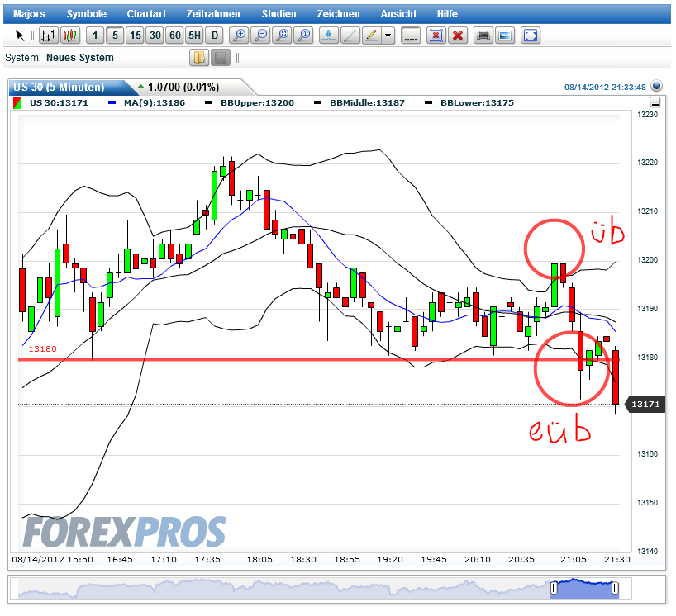Open a system with the folder icon
Screen dimensions: 676x616
[199, 58]
